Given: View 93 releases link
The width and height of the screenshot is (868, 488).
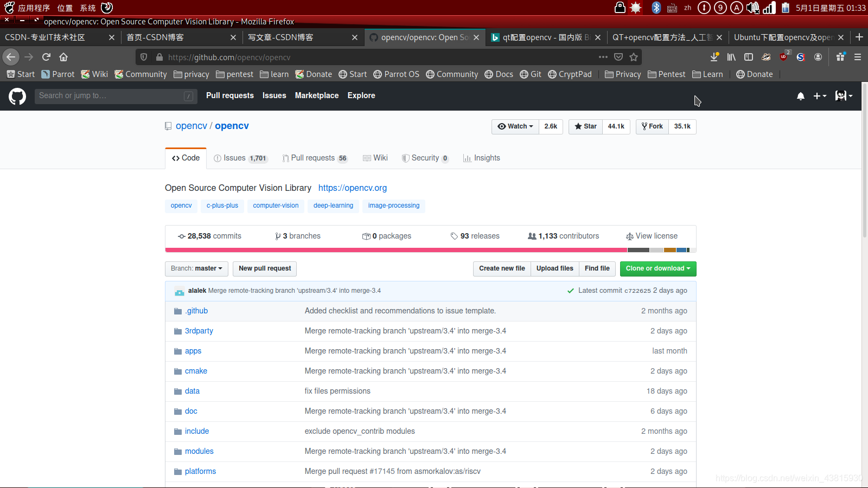Looking at the screenshot, I should [x=475, y=236].
